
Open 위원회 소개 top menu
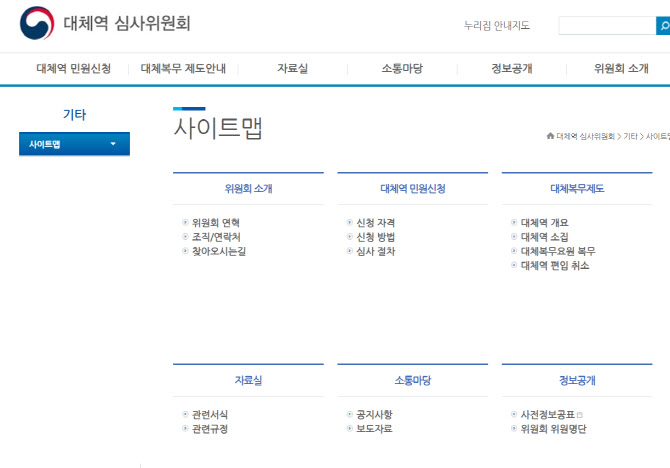(x=621, y=68)
